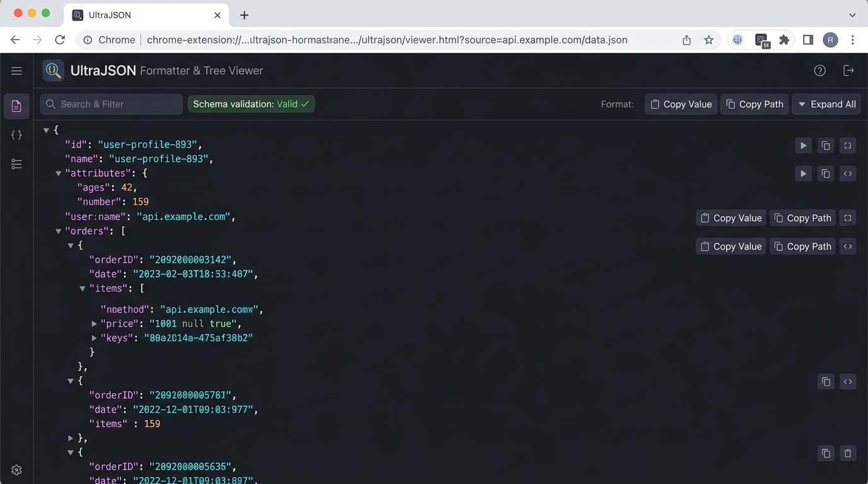The height and width of the screenshot is (484, 868).
Task: Open Chrome side panel icon
Action: tap(808, 40)
